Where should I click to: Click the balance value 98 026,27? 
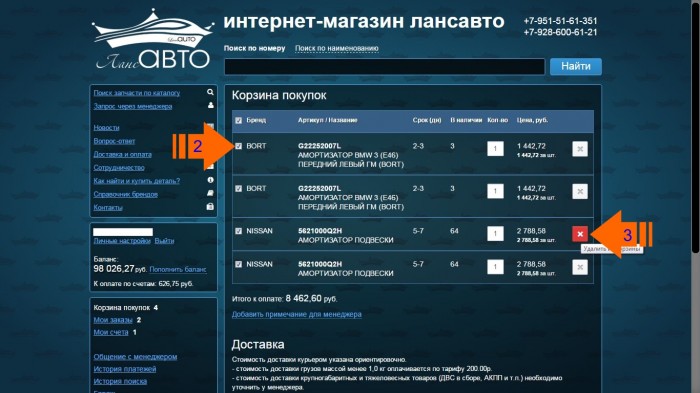(113, 269)
